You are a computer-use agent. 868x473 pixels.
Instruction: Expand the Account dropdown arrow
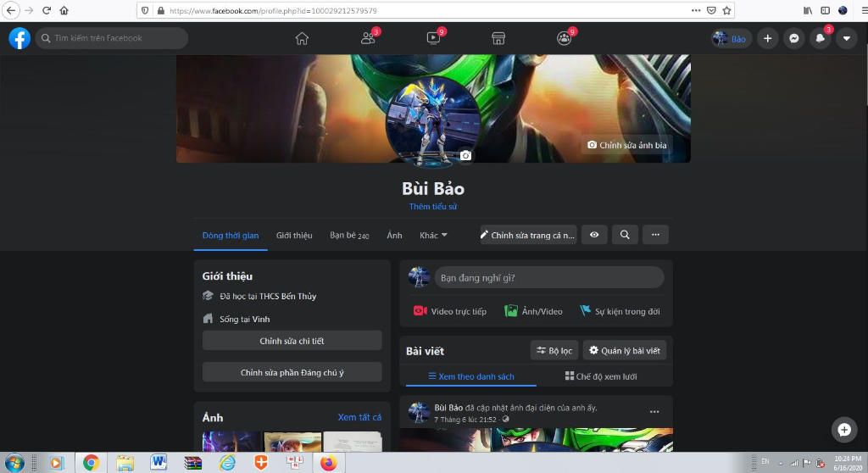pos(847,38)
